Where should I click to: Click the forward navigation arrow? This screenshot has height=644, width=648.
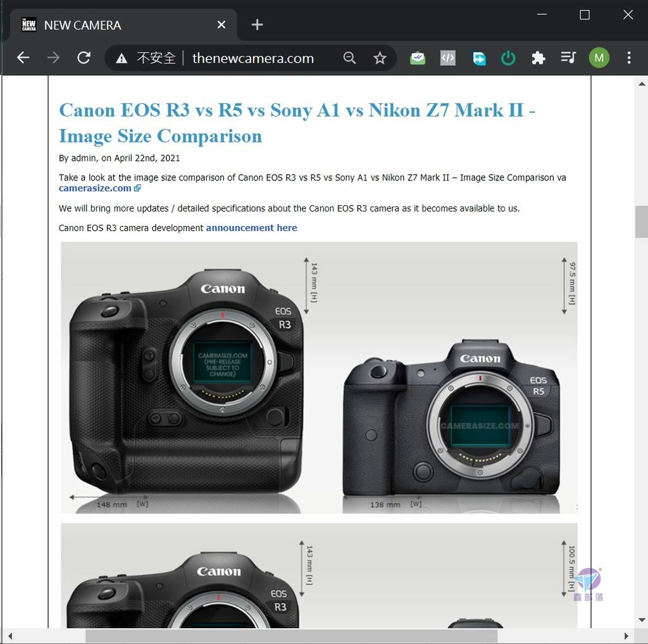pyautogui.click(x=53, y=58)
